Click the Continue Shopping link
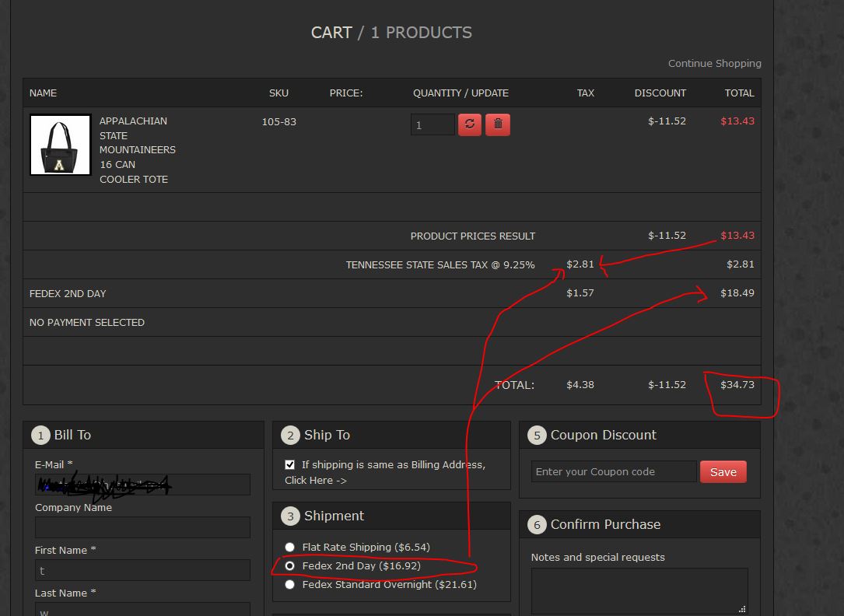This screenshot has height=616, width=844. click(x=714, y=64)
